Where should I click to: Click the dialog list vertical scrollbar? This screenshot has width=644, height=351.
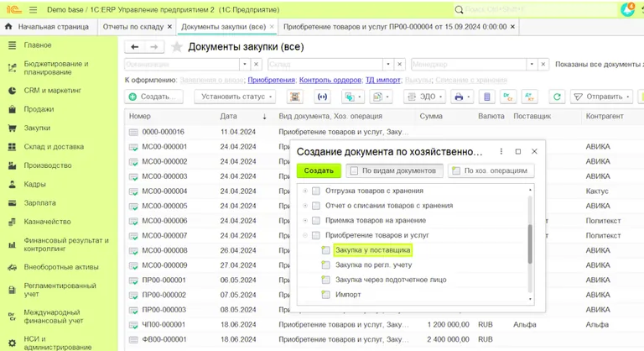[529, 244]
